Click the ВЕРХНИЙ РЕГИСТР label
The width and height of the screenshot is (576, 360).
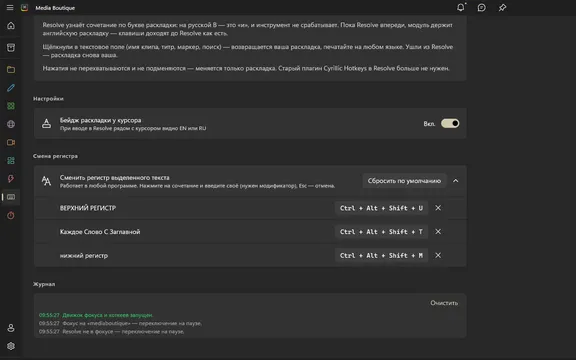pyautogui.click(x=88, y=208)
